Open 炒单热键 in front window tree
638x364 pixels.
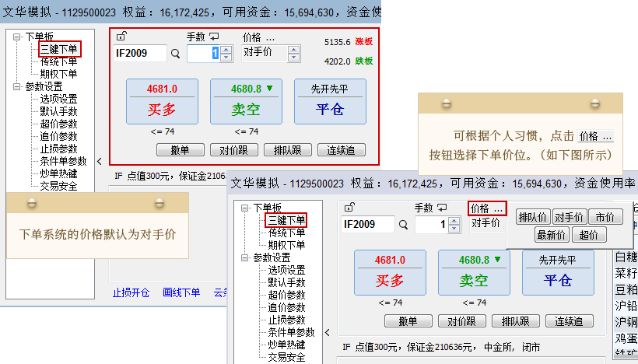click(x=286, y=345)
